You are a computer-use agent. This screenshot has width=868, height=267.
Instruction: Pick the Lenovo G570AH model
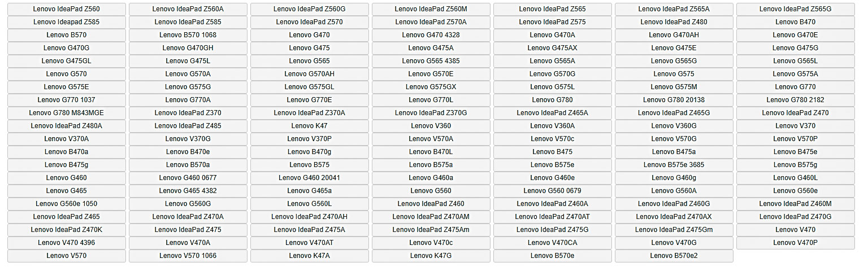pyautogui.click(x=310, y=74)
